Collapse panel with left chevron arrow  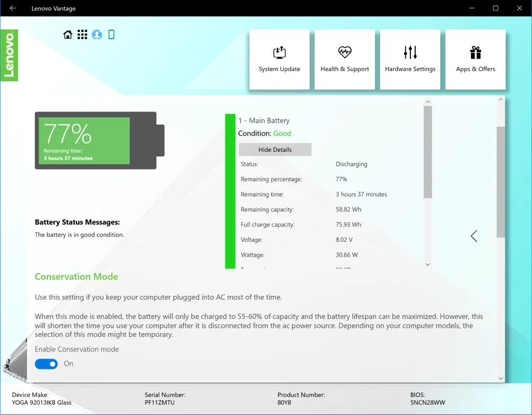point(474,236)
